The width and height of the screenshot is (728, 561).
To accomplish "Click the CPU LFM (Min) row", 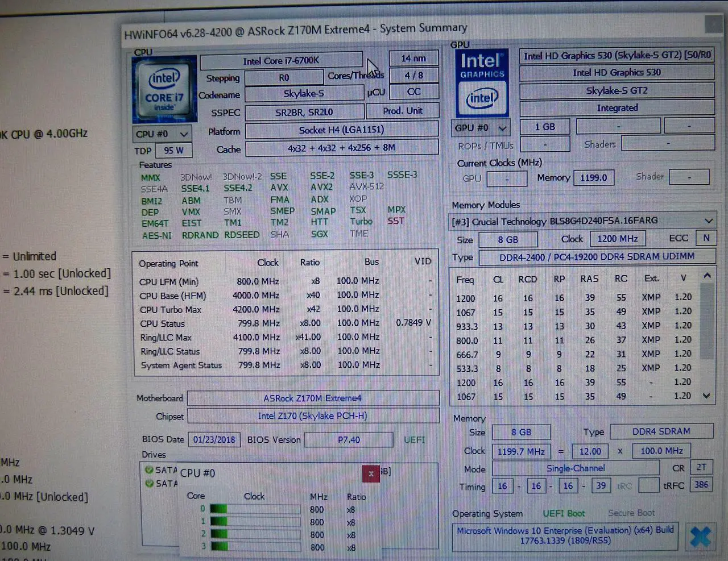I will point(286,281).
